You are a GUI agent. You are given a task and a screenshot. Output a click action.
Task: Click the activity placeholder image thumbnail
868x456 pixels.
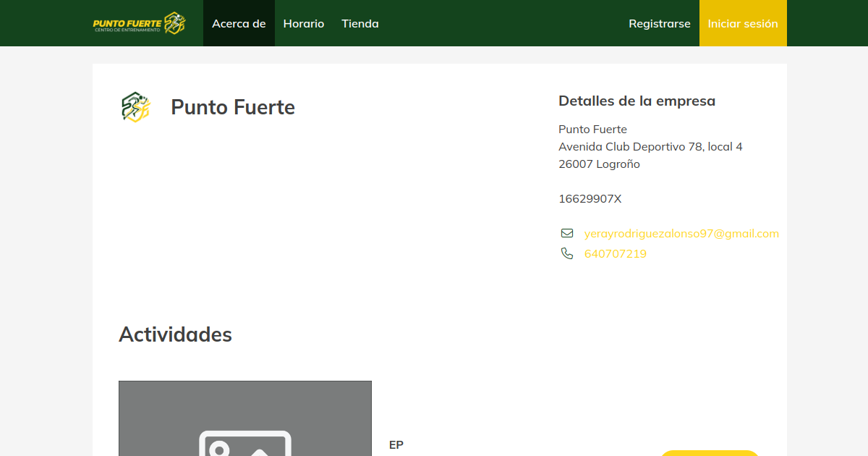pyautogui.click(x=245, y=418)
